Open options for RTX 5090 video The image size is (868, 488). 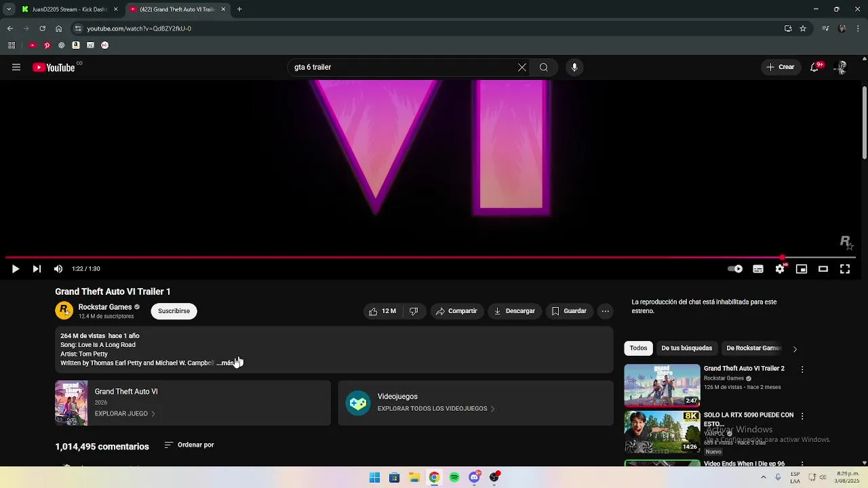tap(802, 416)
